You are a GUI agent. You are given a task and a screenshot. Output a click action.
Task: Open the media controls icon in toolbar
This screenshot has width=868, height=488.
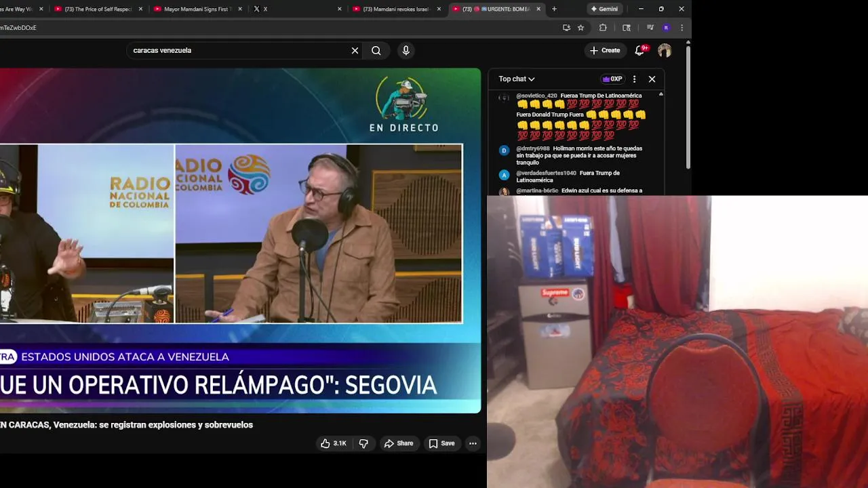tap(650, 28)
